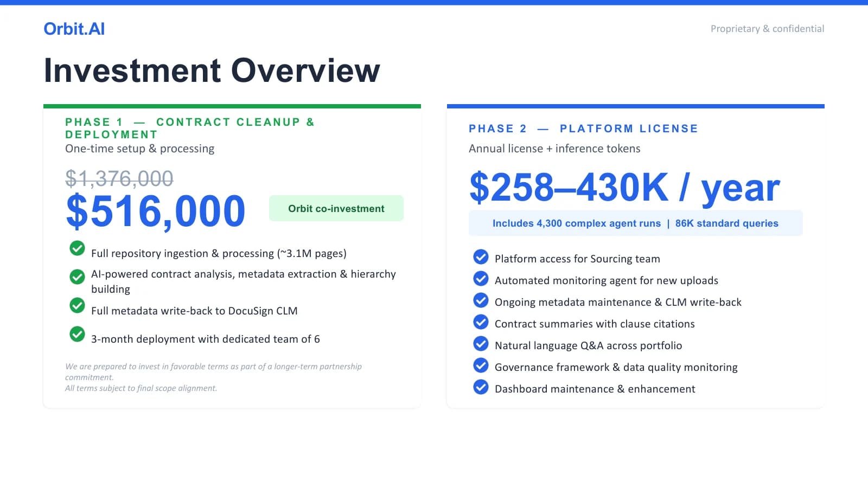Screen dimensions: 868x488
Task: Click the $258–430K / year price
Action: tap(624, 188)
